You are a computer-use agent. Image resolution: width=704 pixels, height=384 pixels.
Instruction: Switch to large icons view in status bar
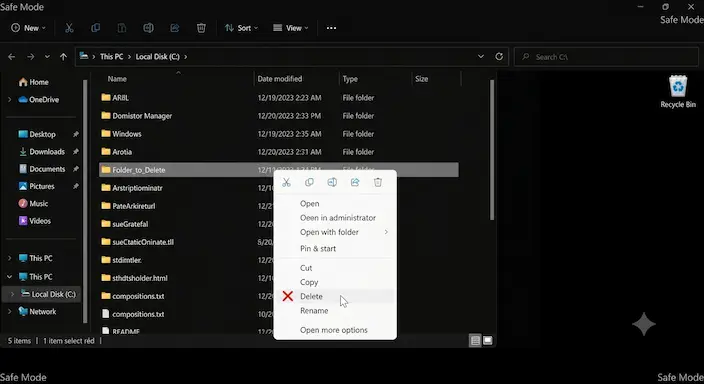[488, 340]
